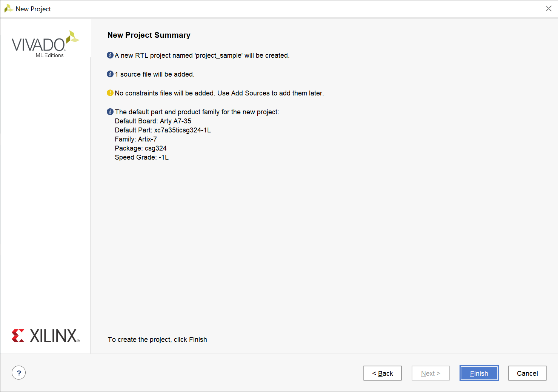Open help with the question mark icon
The height and width of the screenshot is (392, 558).
(19, 373)
